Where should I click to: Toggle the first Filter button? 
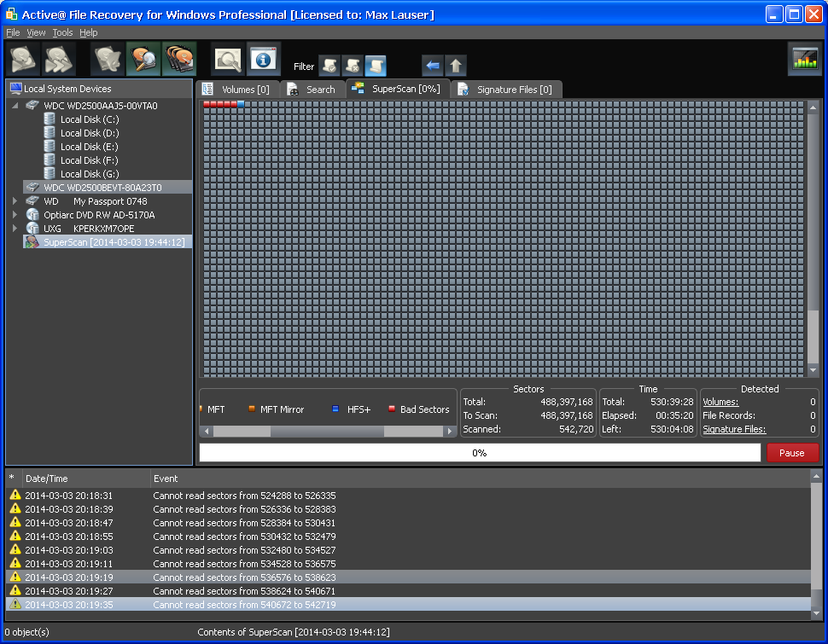pyautogui.click(x=329, y=66)
